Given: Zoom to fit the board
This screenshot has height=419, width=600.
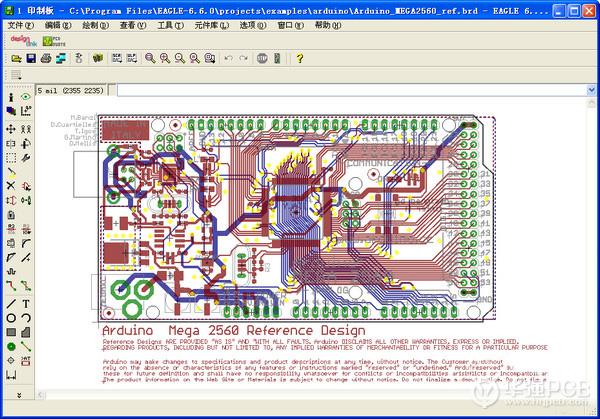Looking at the screenshot, I should [148, 59].
